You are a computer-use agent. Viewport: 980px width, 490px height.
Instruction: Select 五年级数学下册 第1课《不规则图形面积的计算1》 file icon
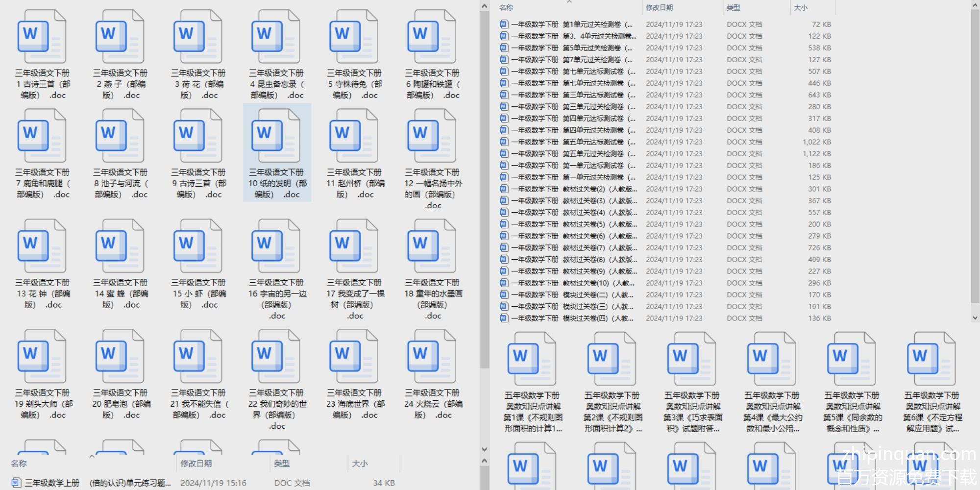click(532, 359)
